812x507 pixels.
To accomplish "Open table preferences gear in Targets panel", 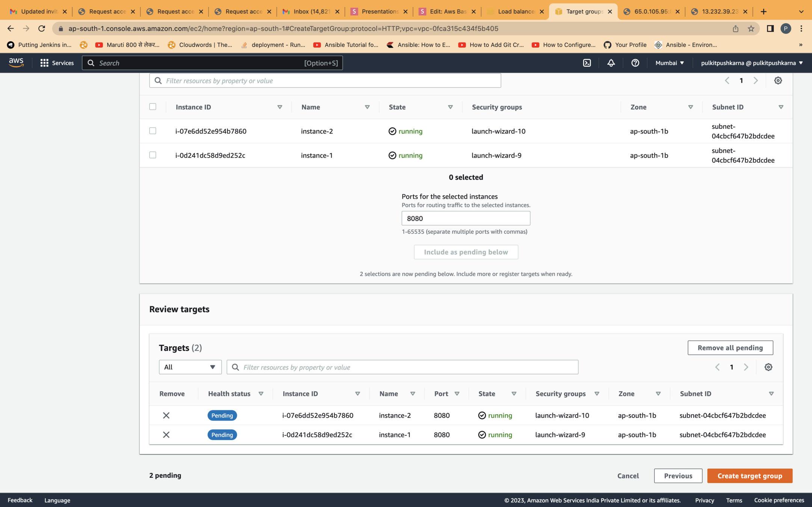I will pos(768,367).
